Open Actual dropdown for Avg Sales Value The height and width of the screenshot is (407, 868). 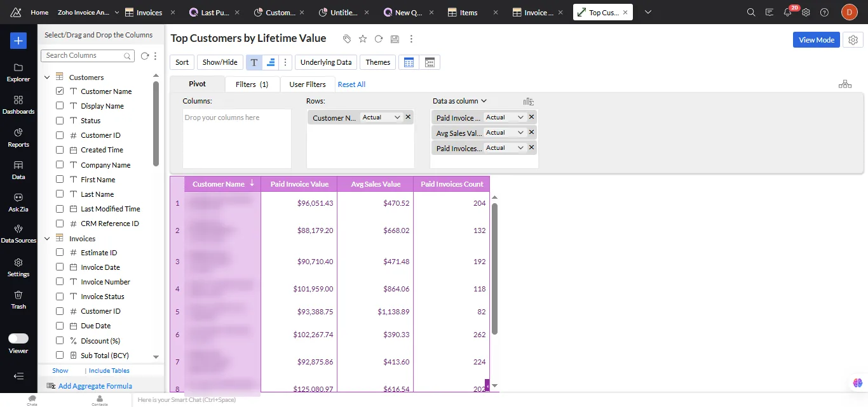(x=505, y=133)
